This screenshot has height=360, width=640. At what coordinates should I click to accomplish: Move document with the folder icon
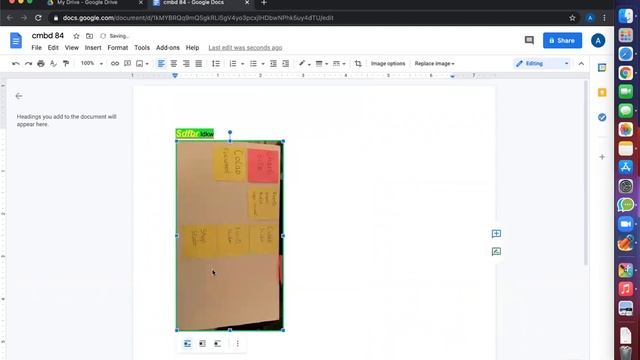(89, 36)
